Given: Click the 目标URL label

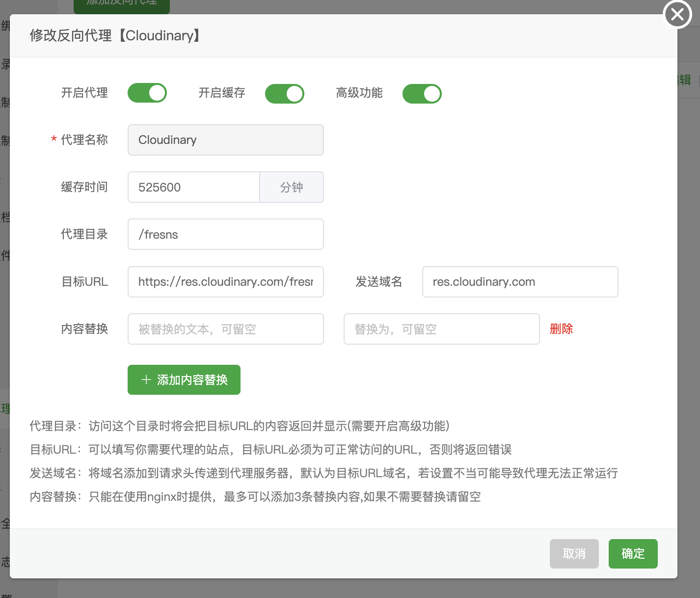Looking at the screenshot, I should click(x=84, y=282).
